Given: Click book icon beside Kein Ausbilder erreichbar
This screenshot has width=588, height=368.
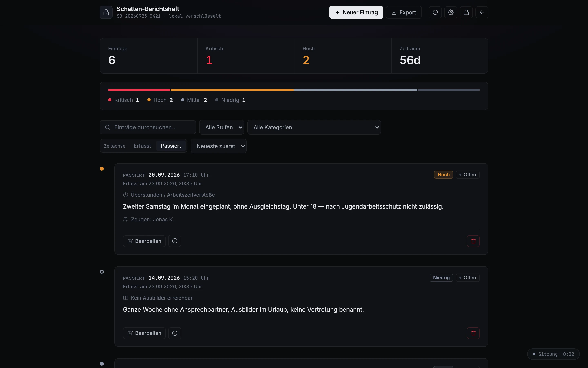Looking at the screenshot, I should [125, 298].
